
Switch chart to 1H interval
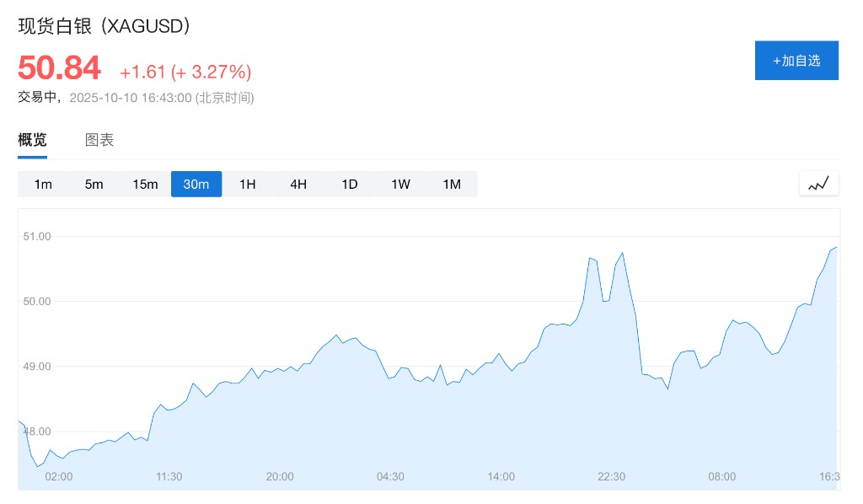point(247,184)
